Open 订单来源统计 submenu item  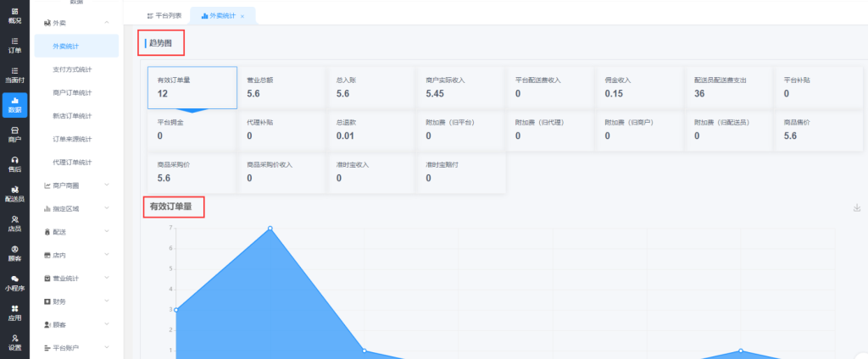click(x=72, y=138)
